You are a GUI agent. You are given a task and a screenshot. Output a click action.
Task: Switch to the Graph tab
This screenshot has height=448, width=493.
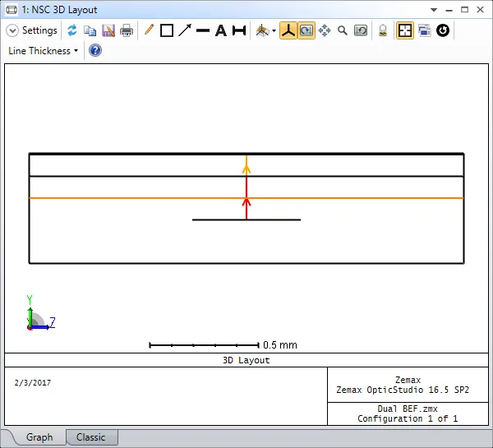click(x=39, y=437)
